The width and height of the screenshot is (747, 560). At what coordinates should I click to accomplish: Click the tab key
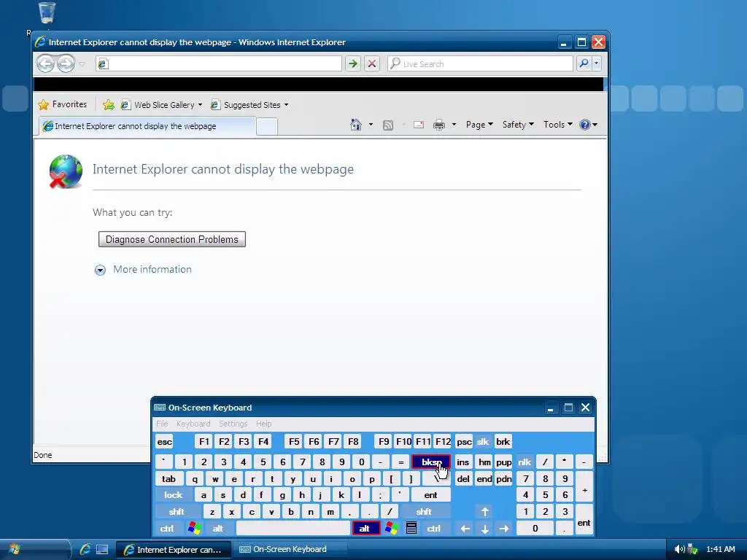[x=169, y=479]
